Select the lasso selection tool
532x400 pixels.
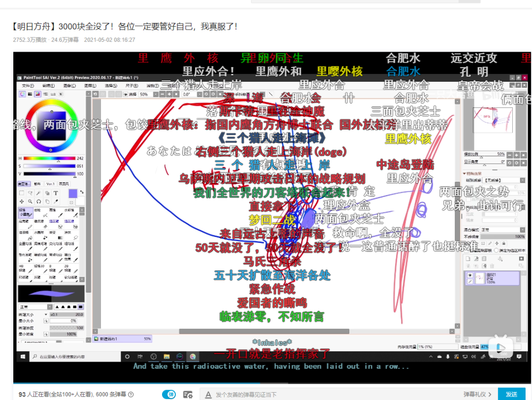click(x=30, y=193)
